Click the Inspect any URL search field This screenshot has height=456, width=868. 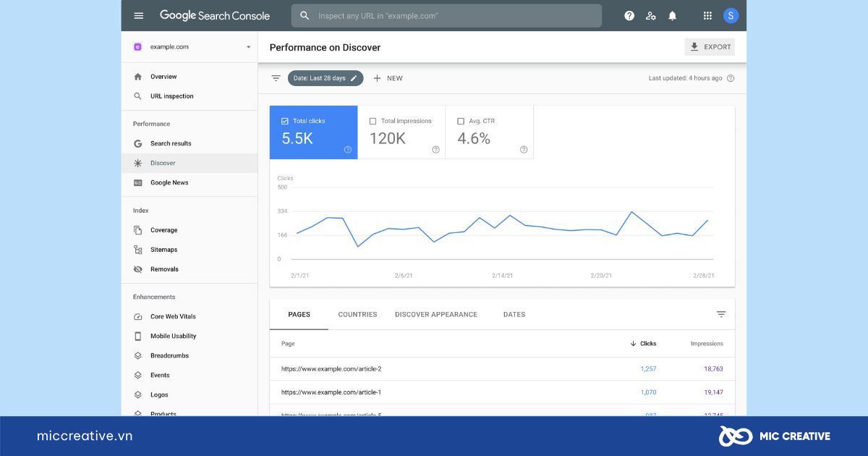[x=446, y=15]
